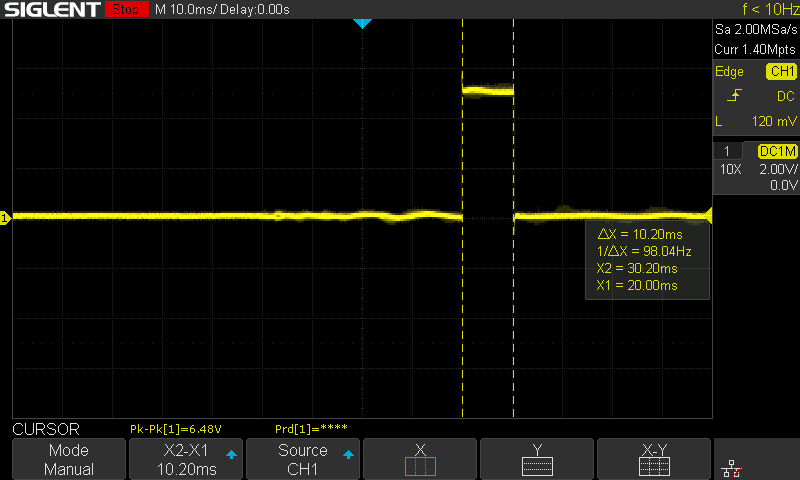This screenshot has width=800, height=480.
Task: Click the blue trigger position marker at top
Action: pos(363,23)
